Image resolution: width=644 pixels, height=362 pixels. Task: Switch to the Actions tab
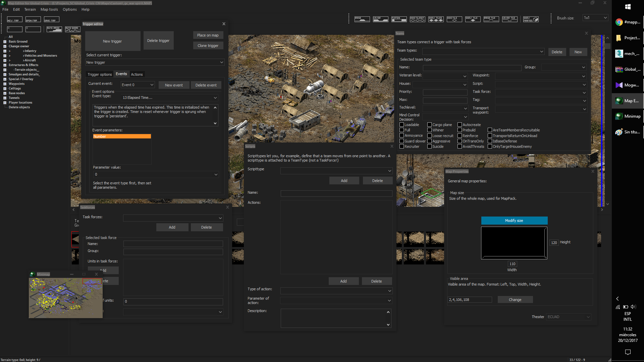pos(137,74)
